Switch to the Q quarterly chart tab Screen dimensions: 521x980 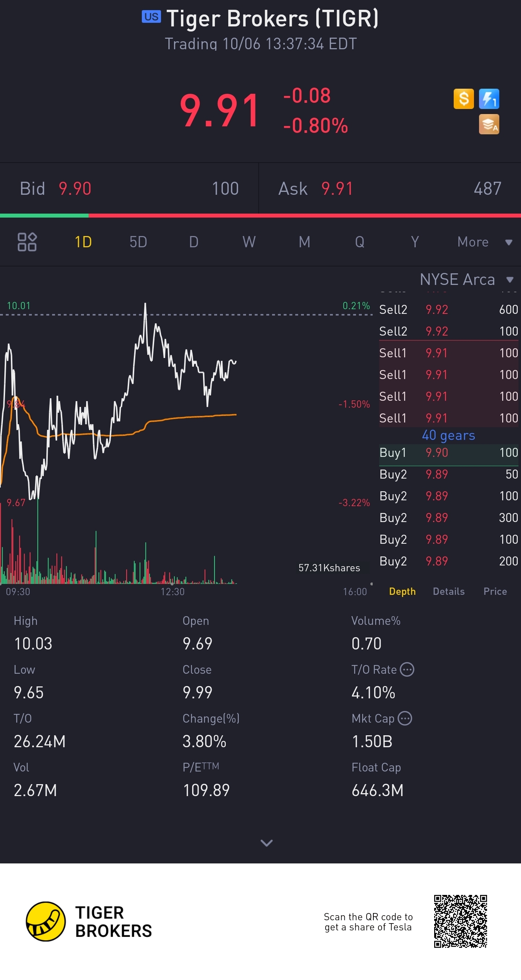click(x=360, y=242)
